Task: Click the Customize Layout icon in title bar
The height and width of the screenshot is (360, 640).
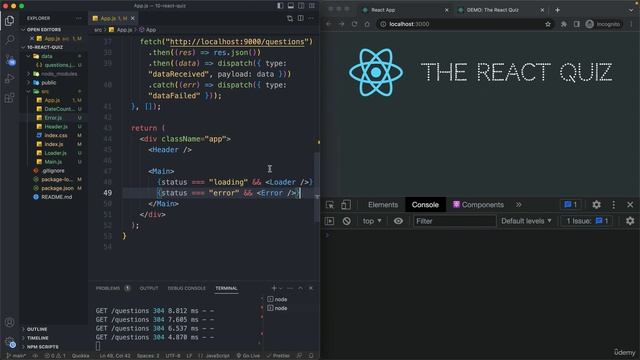Action: [x=312, y=6]
